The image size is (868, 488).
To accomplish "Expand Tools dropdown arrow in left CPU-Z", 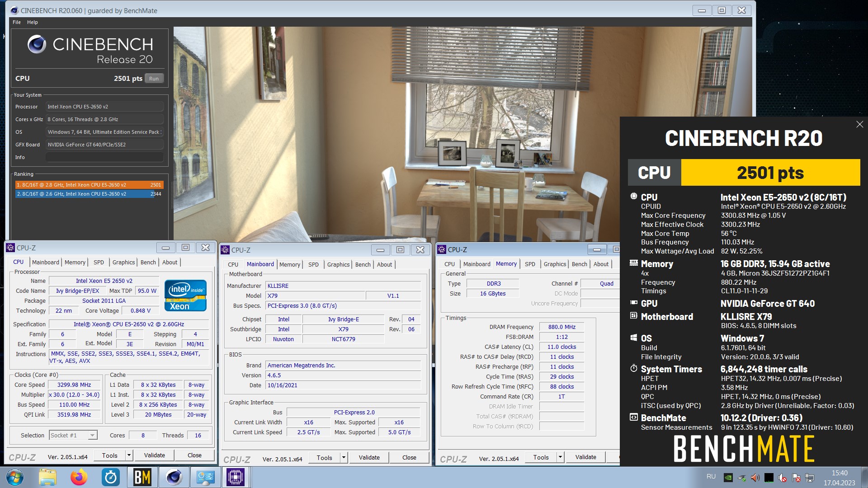I will click(129, 455).
